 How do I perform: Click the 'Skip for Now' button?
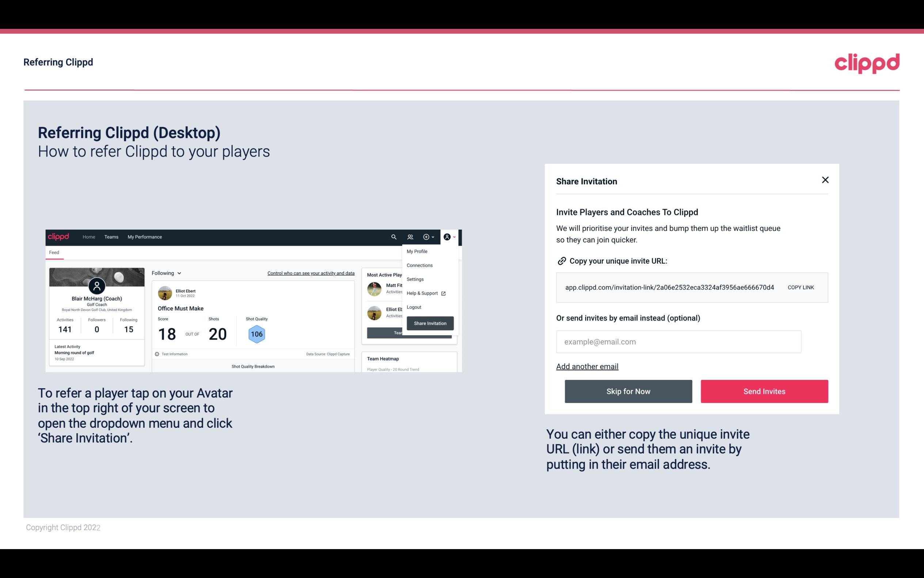(628, 391)
